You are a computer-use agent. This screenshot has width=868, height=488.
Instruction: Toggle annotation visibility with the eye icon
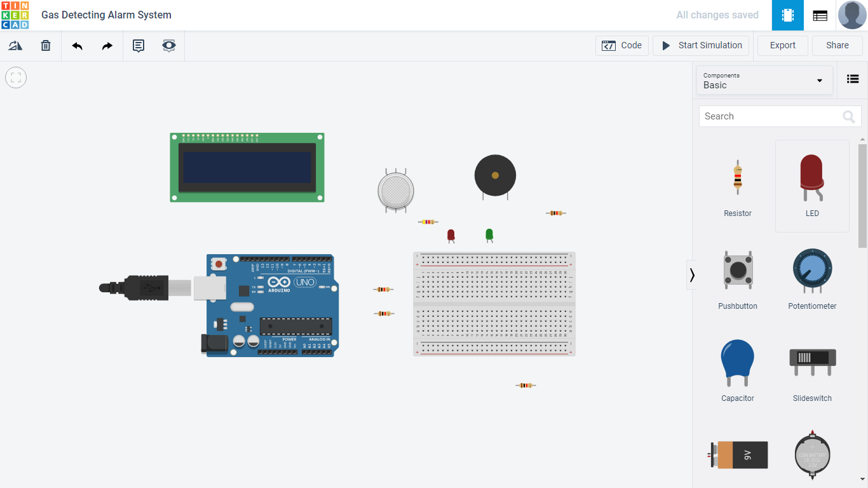(168, 45)
